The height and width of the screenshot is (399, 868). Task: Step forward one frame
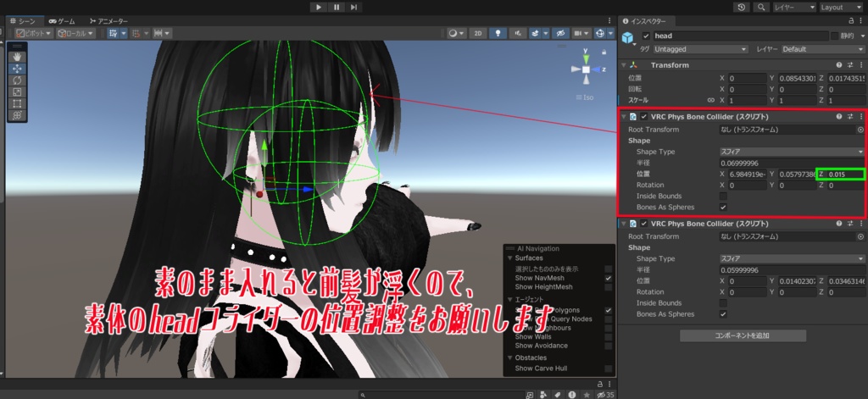click(x=353, y=7)
